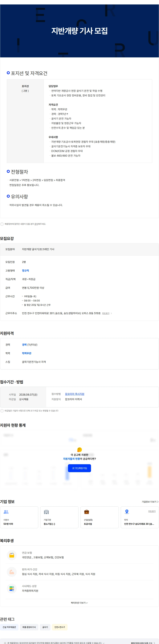159x644 pixels.
Task: Click the 정규직 employment type text
Action: tap(25, 271)
